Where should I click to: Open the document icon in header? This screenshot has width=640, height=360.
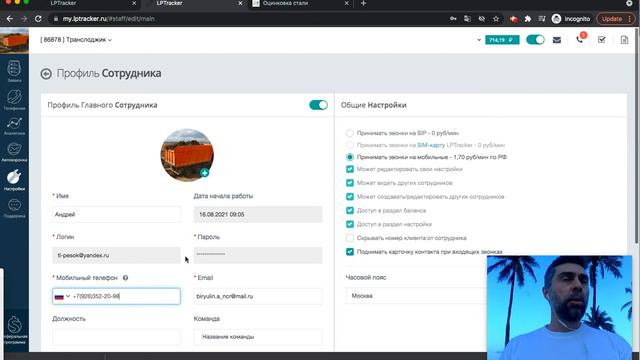pos(624,40)
